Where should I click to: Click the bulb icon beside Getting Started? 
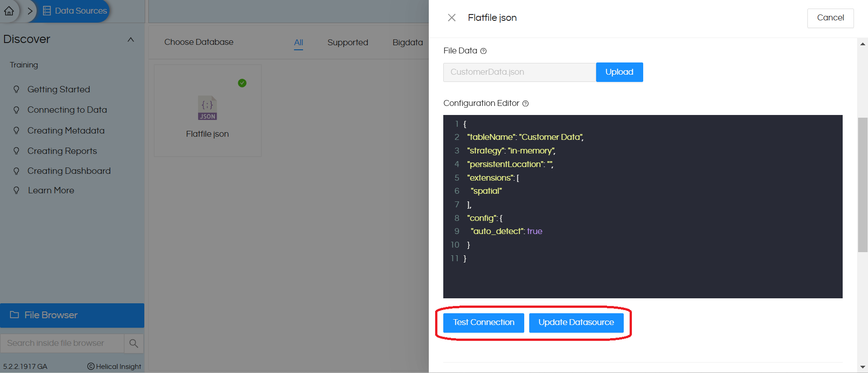16,89
